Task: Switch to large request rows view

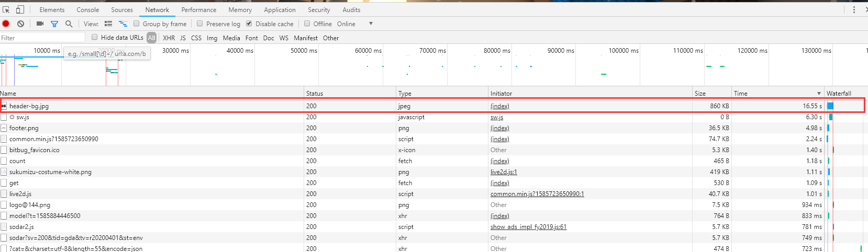Action: pos(108,24)
